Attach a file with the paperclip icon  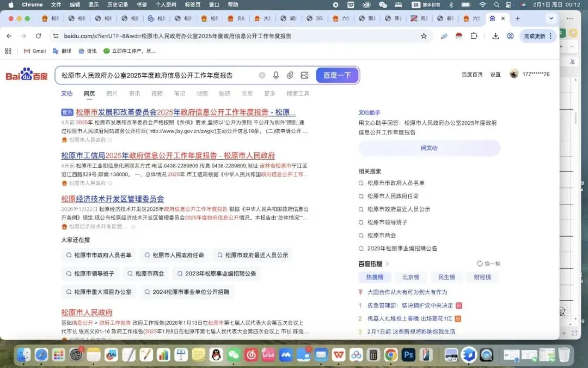click(290, 75)
